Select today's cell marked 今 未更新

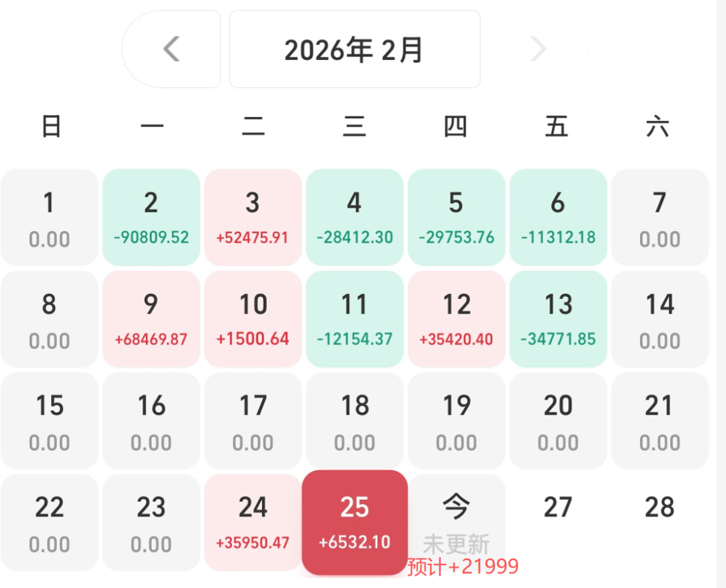click(x=456, y=523)
